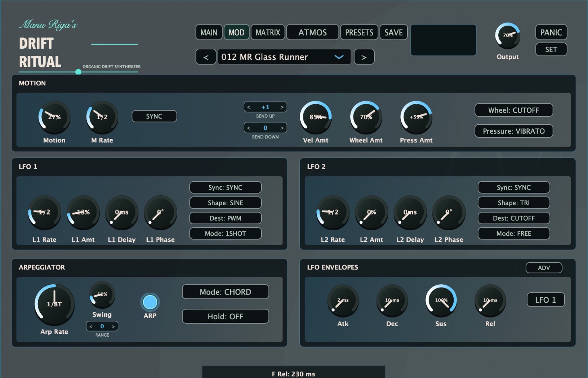Toggle the ARP on/off button
Image resolution: width=588 pixels, height=378 pixels.
(150, 302)
